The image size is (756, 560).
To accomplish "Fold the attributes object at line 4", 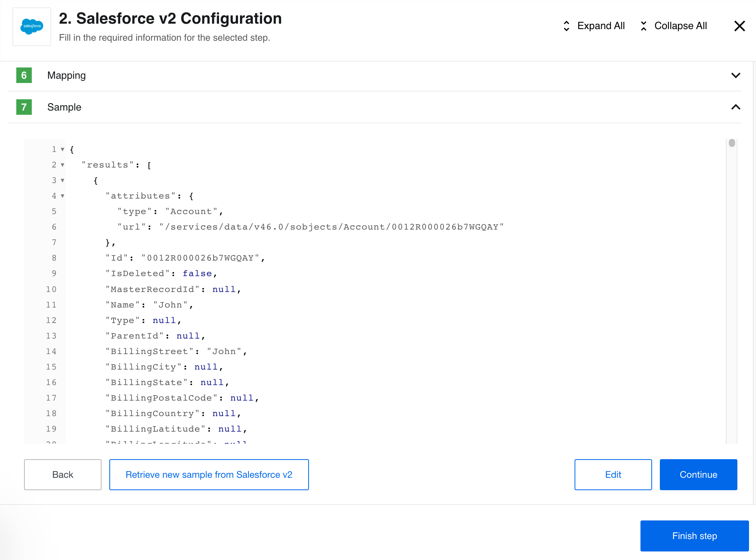I will (x=62, y=196).
